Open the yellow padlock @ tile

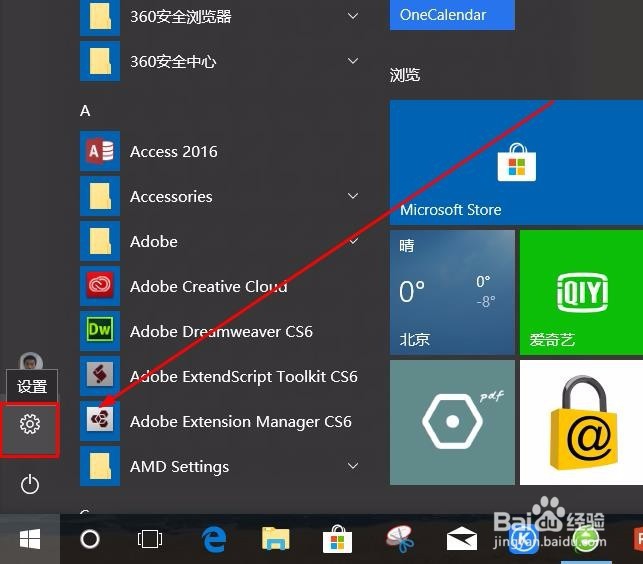[581, 422]
